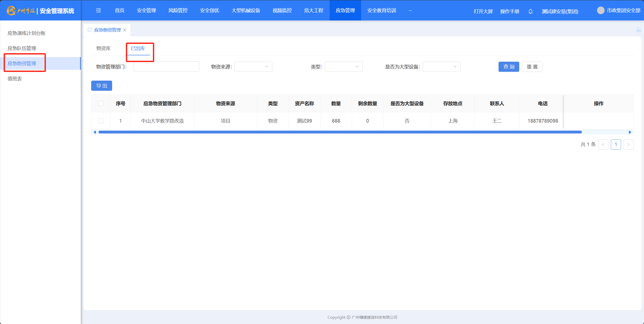Focus the 物资管理部门 input field

tap(166, 67)
